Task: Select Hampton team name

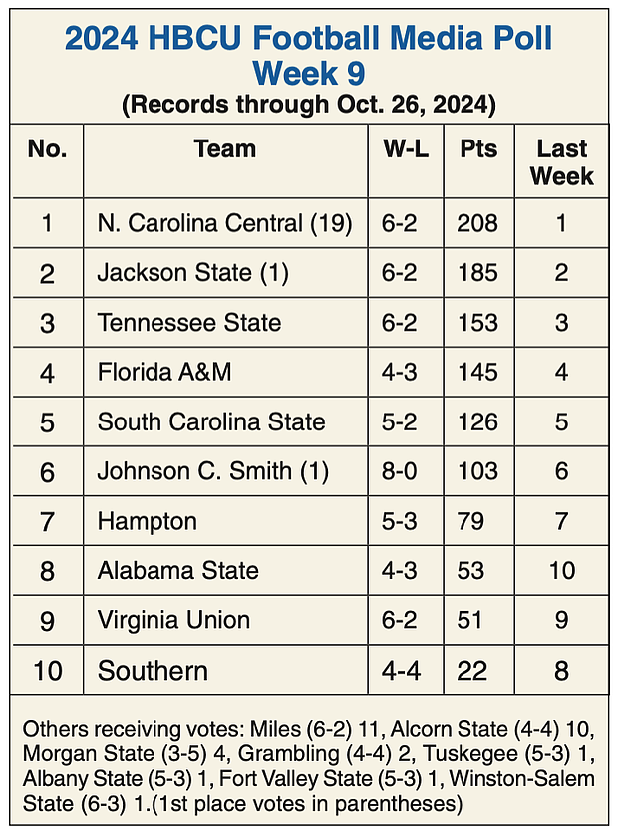Action: point(147,521)
